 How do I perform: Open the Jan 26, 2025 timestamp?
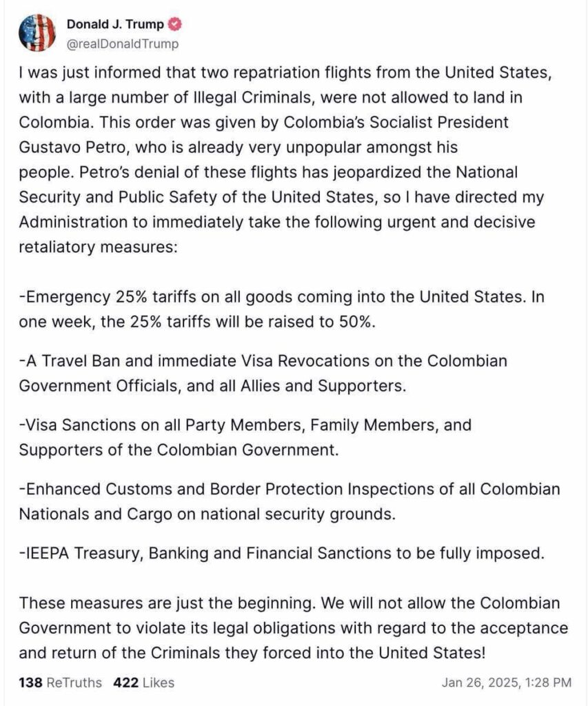click(x=507, y=683)
